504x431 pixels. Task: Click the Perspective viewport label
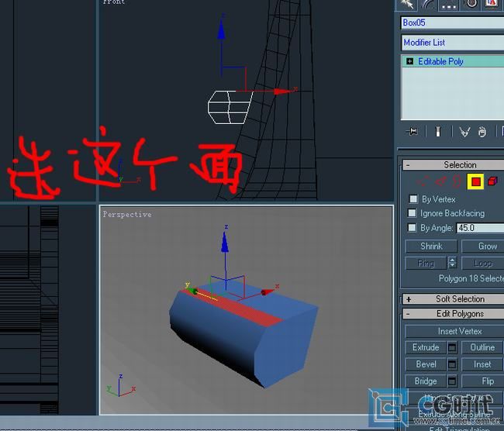127,215
